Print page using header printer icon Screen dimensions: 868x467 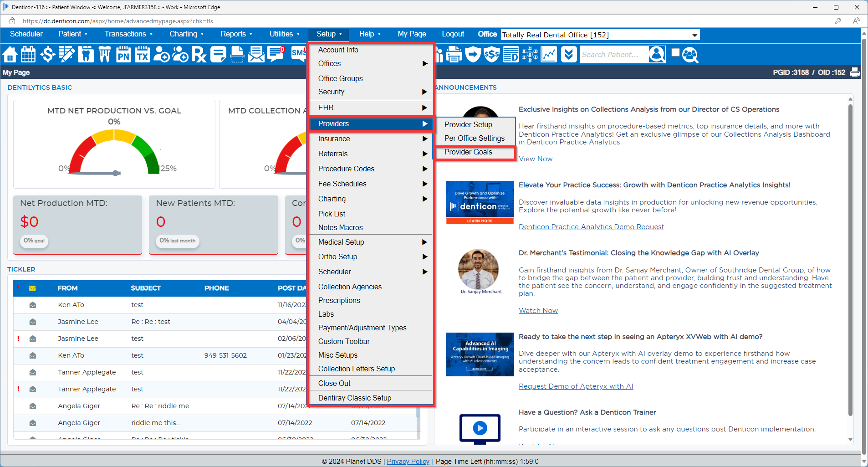coord(855,72)
